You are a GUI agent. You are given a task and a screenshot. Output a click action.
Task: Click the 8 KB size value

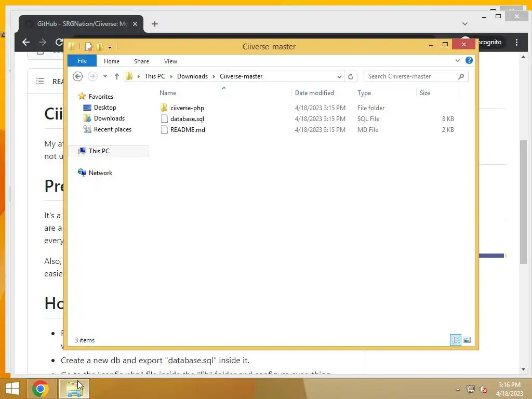pos(448,119)
